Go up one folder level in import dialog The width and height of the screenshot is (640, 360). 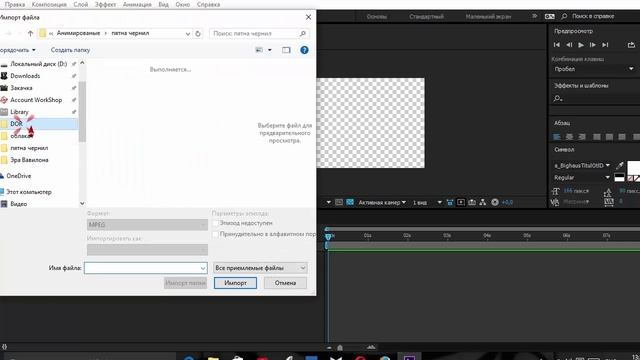pyautogui.click(x=30, y=33)
